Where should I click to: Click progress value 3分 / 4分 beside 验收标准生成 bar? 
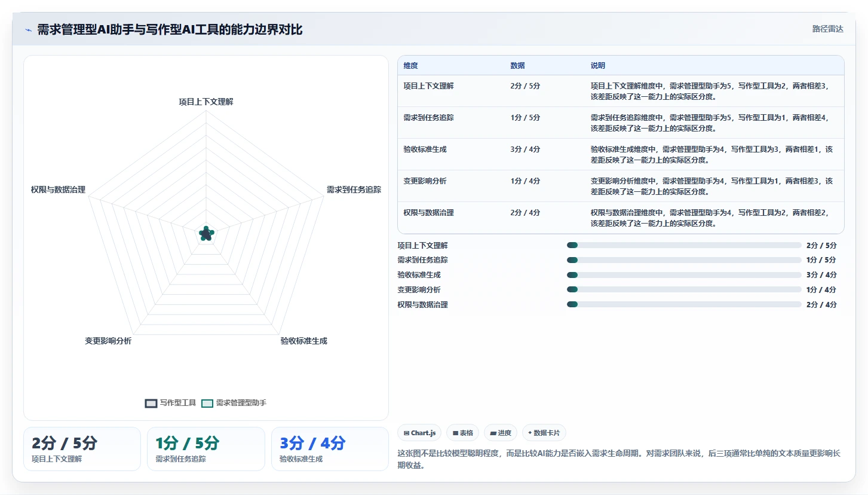click(821, 275)
